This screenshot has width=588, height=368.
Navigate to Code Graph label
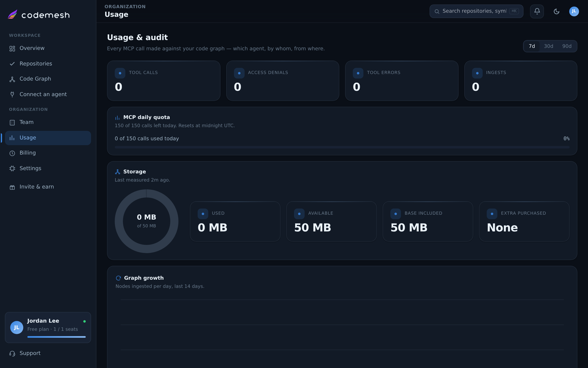pyautogui.click(x=35, y=79)
